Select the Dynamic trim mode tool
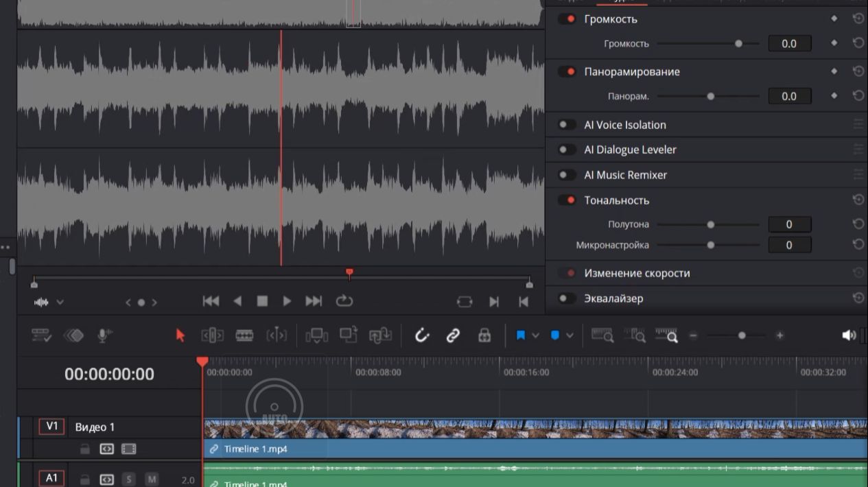The height and width of the screenshot is (487, 868). (x=277, y=335)
